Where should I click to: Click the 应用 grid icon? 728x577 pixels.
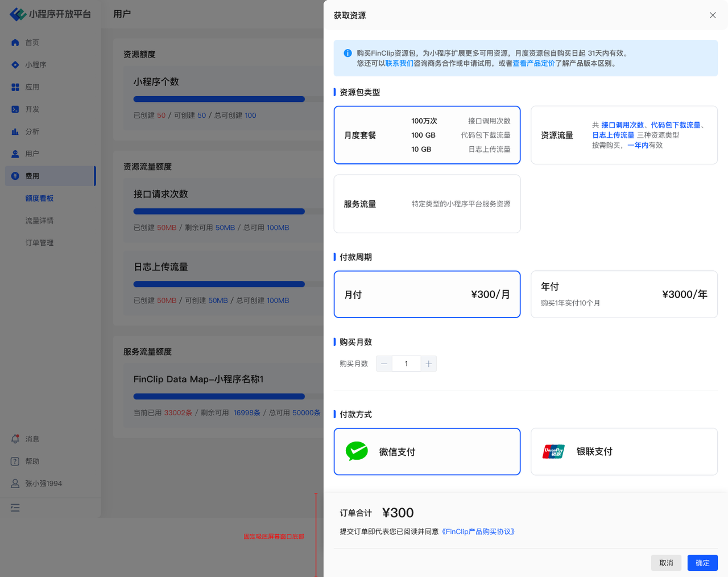[x=15, y=87]
